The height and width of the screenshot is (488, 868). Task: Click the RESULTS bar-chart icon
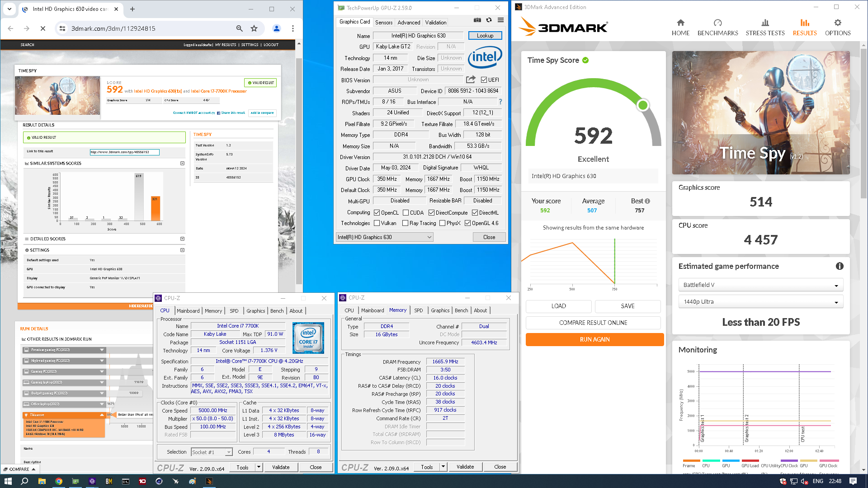805,23
